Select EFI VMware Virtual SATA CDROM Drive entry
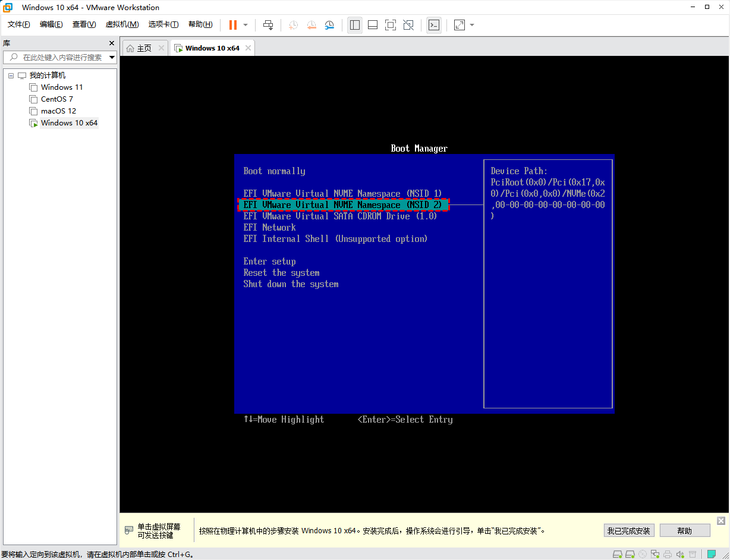This screenshot has width=730, height=560. (340, 216)
